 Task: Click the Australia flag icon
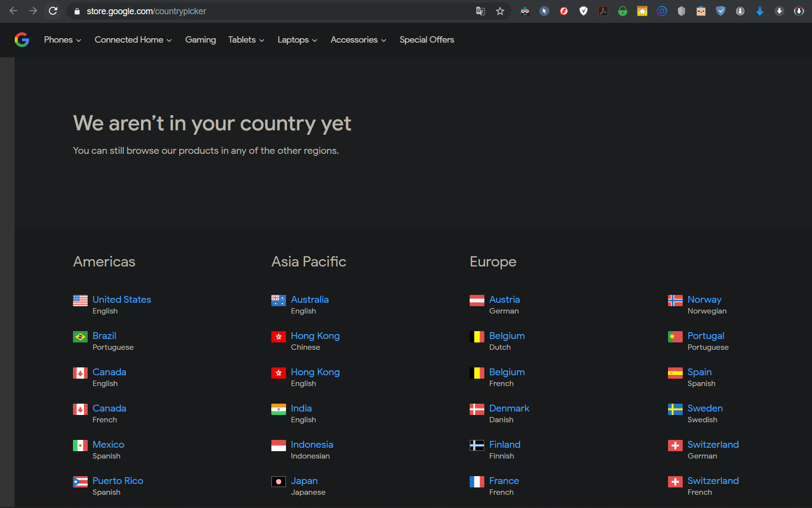(x=279, y=300)
